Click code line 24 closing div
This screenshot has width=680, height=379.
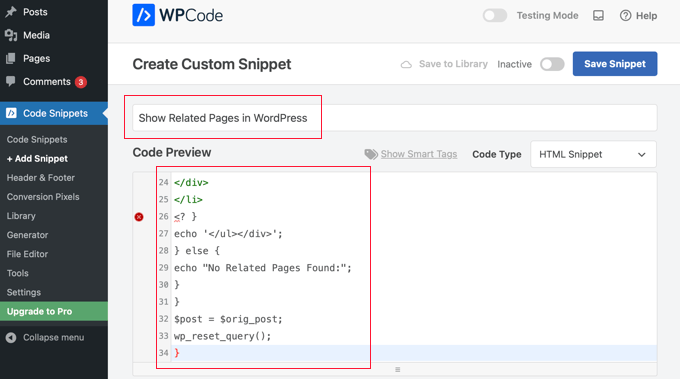[x=191, y=183]
